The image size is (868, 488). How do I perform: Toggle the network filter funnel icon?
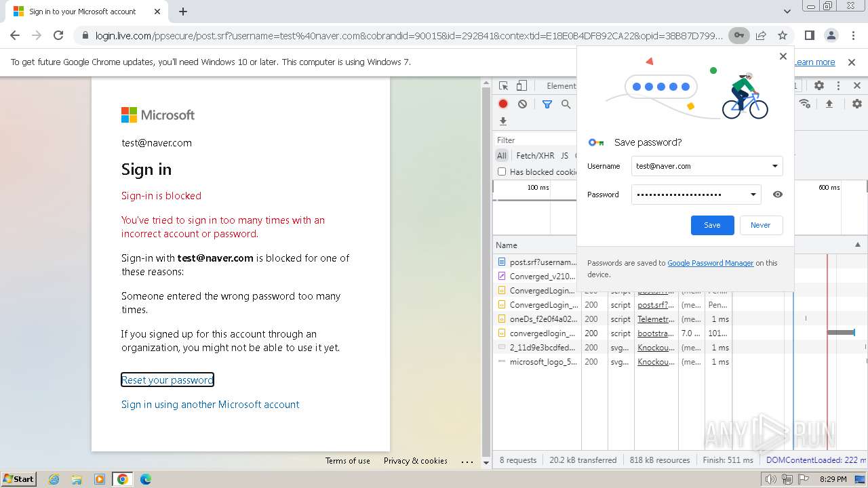tap(547, 104)
